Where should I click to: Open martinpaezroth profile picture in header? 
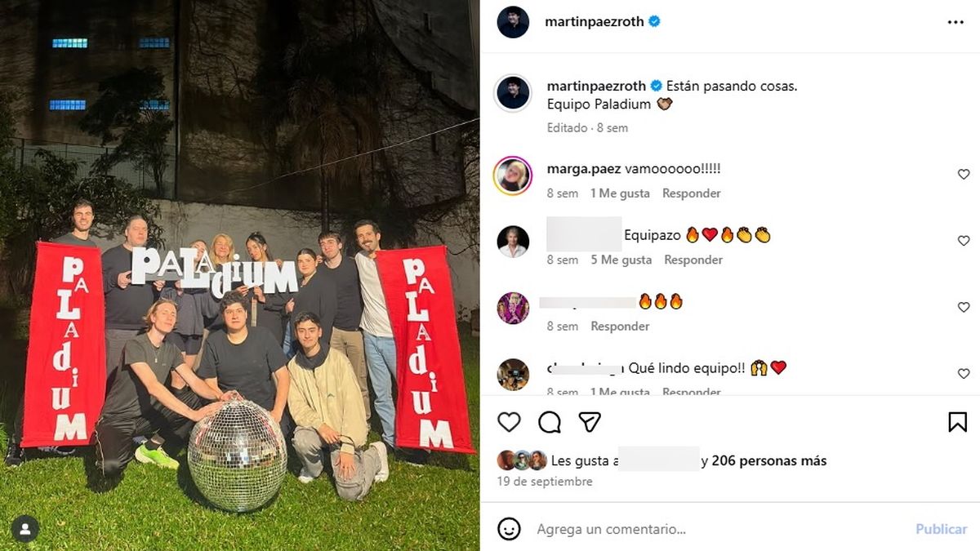coord(513,22)
